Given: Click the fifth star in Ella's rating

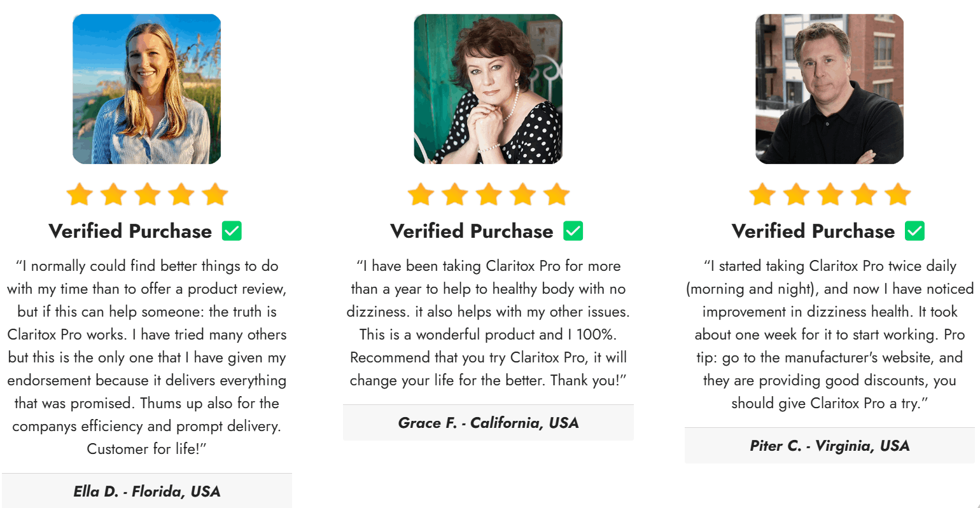Looking at the screenshot, I should pyautogui.click(x=215, y=195).
